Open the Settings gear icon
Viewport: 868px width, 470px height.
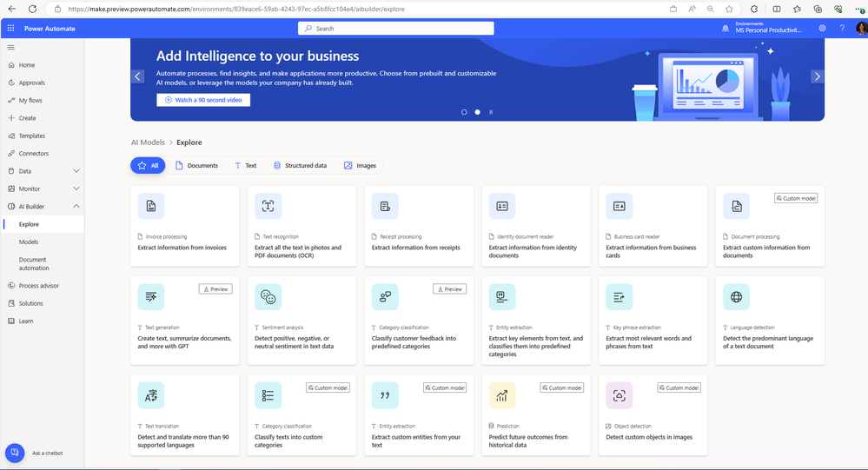pyautogui.click(x=822, y=28)
